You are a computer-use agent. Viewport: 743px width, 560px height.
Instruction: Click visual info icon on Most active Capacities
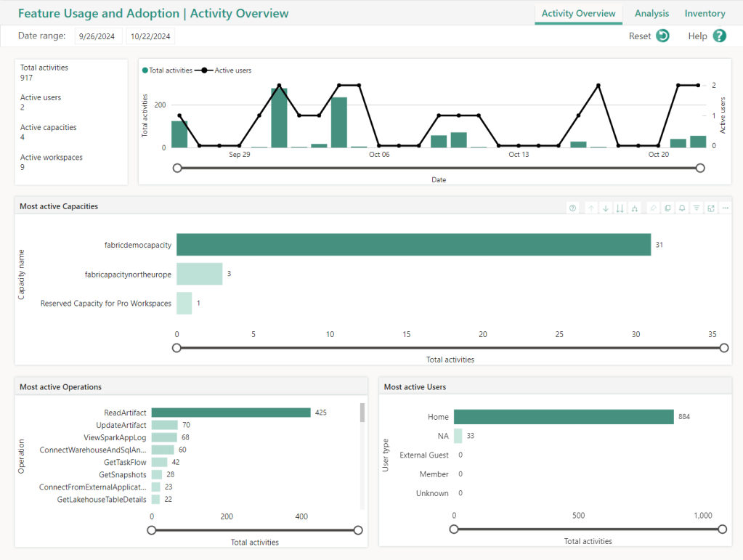click(572, 208)
